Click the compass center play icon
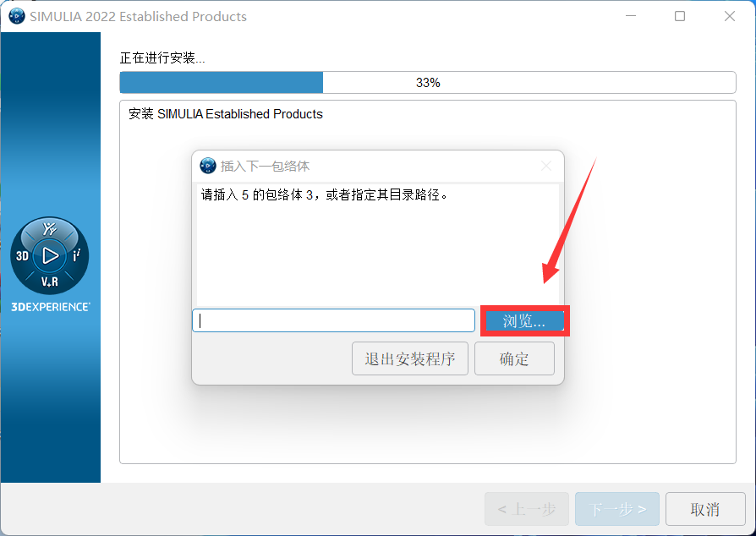 pyautogui.click(x=50, y=255)
